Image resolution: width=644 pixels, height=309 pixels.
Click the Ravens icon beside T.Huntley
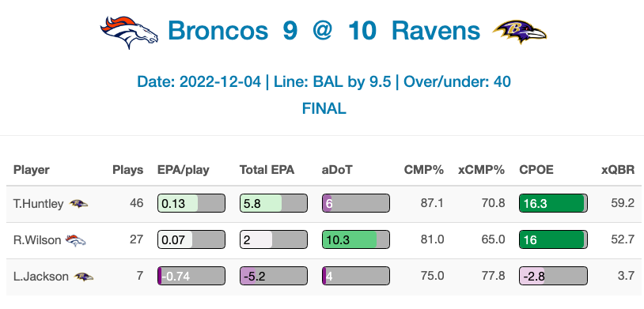pyautogui.click(x=78, y=204)
